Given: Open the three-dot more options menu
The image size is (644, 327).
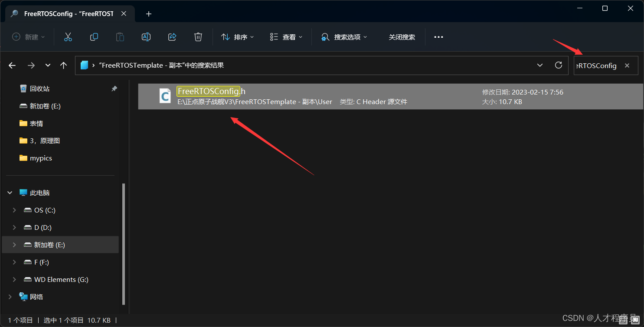Looking at the screenshot, I should (438, 37).
